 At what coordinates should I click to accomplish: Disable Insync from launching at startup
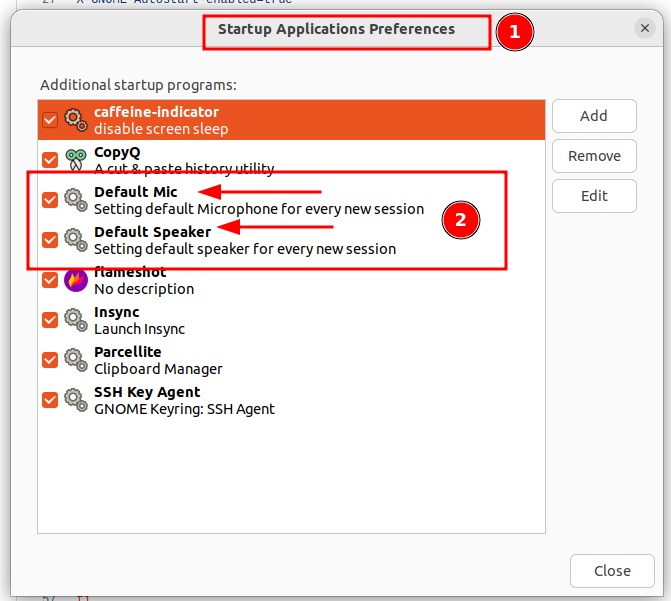pyautogui.click(x=50, y=320)
